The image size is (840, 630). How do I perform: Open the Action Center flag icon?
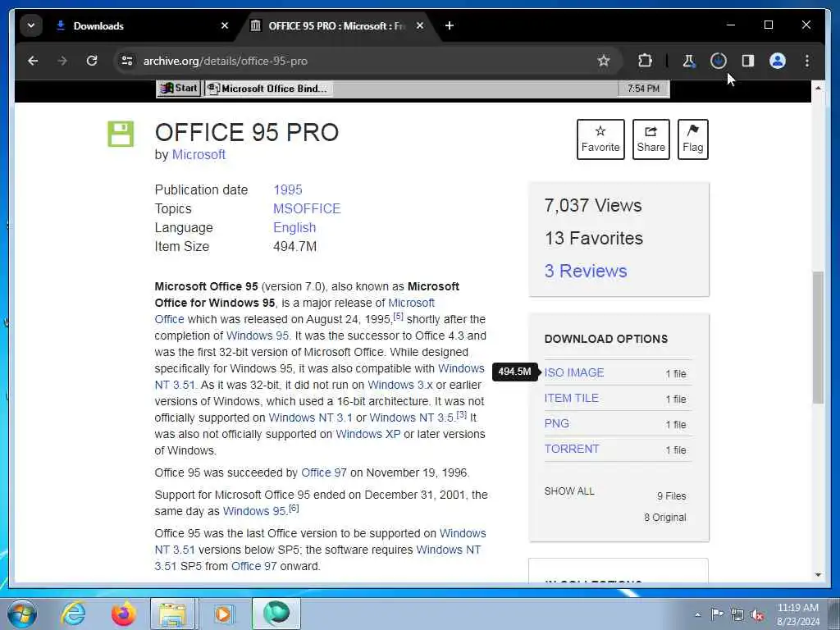717,614
